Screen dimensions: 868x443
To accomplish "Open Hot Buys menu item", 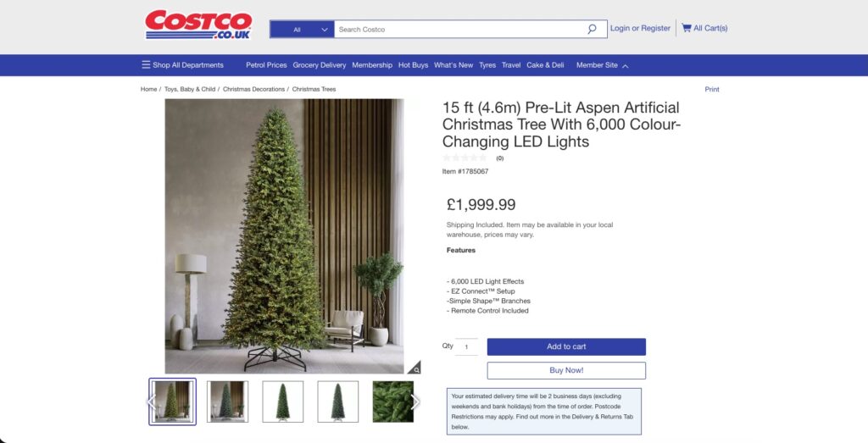I will (413, 64).
